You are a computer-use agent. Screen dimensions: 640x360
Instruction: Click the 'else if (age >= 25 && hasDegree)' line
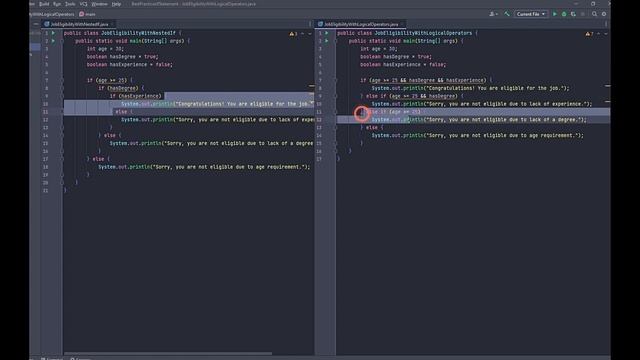click(412, 96)
